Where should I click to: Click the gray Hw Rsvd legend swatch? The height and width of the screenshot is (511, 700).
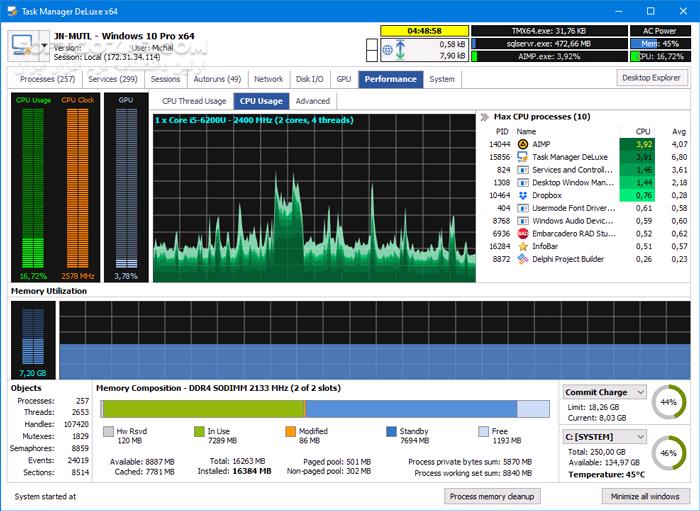click(108, 432)
